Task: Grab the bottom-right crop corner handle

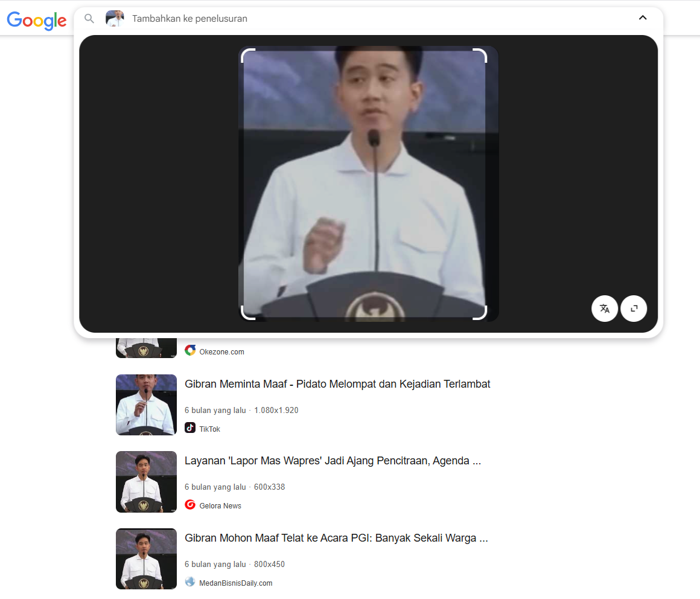Action: point(481,313)
